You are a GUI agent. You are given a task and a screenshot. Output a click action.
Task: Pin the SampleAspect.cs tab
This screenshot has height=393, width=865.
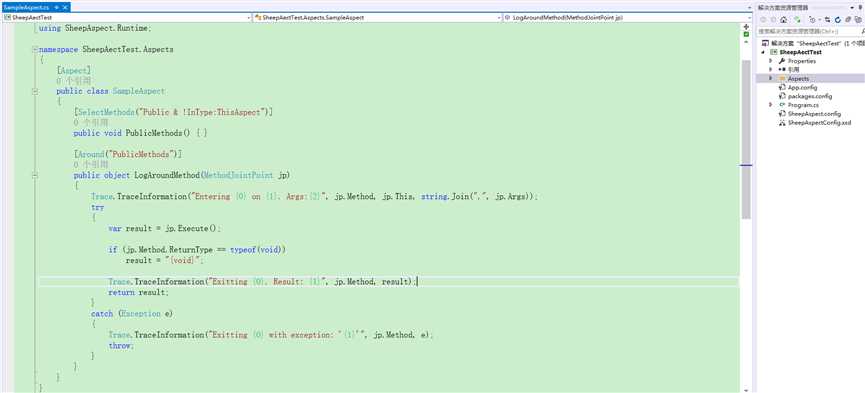coord(56,7)
